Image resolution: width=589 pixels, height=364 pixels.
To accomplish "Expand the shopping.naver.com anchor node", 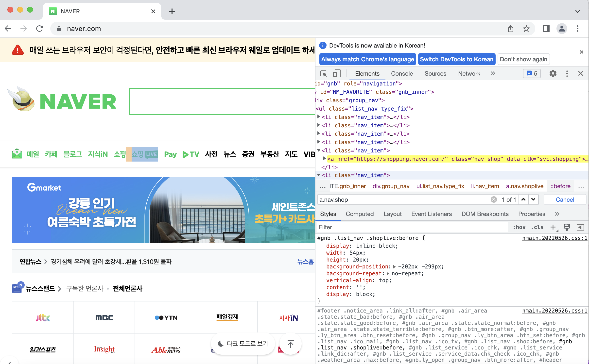I will 325,159.
